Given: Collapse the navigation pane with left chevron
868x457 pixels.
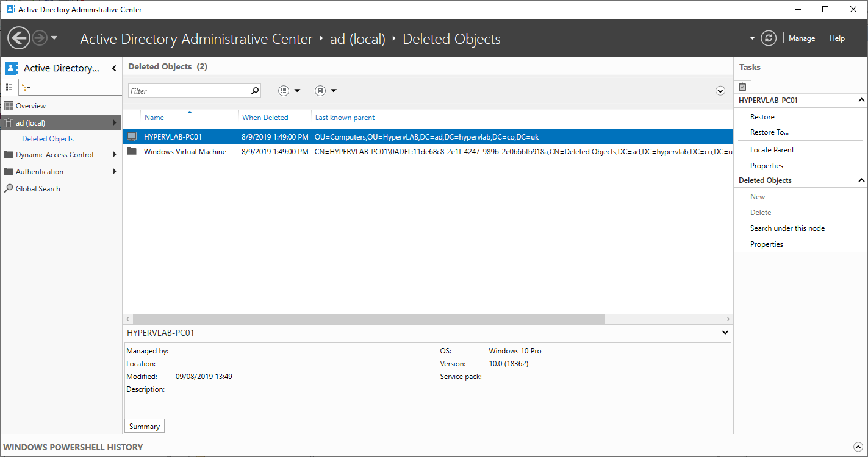Looking at the screenshot, I should pyautogui.click(x=114, y=68).
